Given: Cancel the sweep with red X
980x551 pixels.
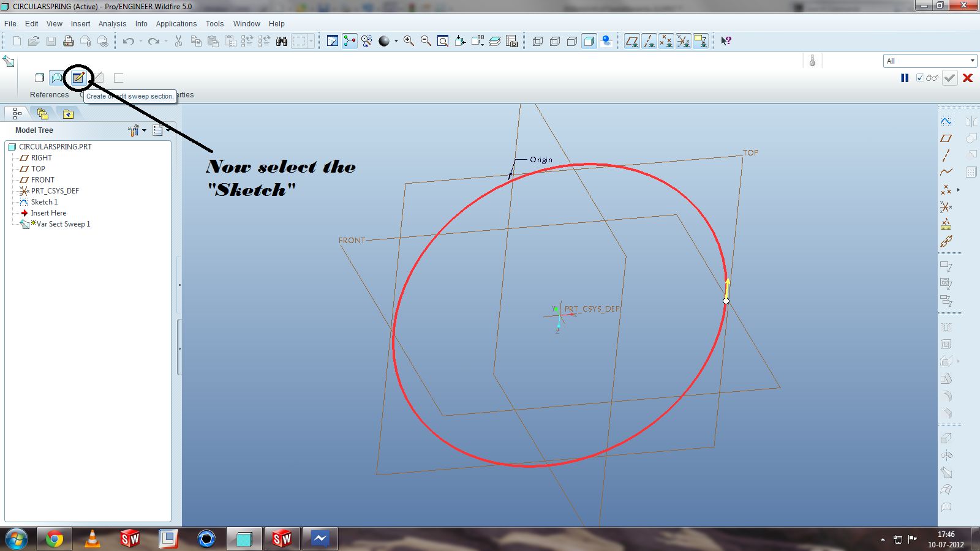Looking at the screenshot, I should click(968, 78).
